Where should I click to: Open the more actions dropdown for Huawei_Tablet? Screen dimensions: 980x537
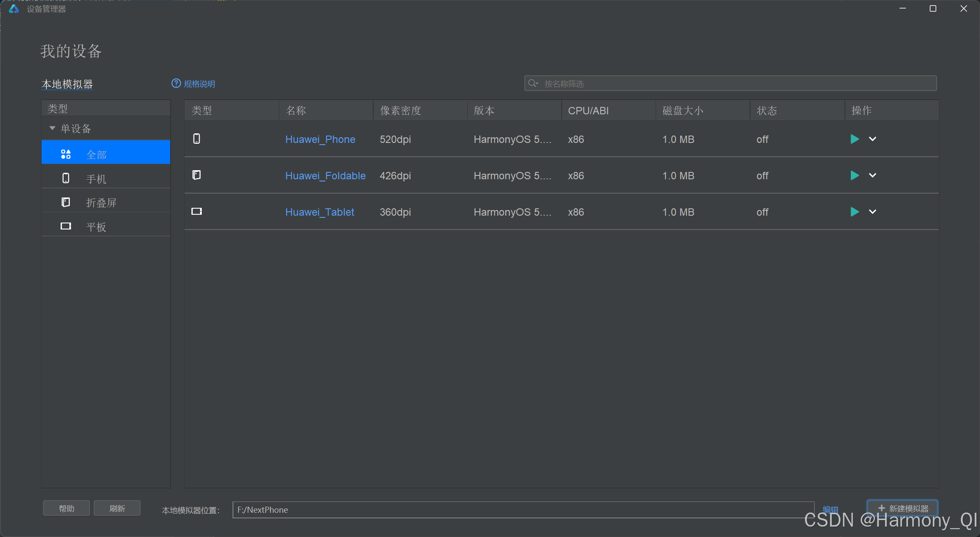[873, 212]
